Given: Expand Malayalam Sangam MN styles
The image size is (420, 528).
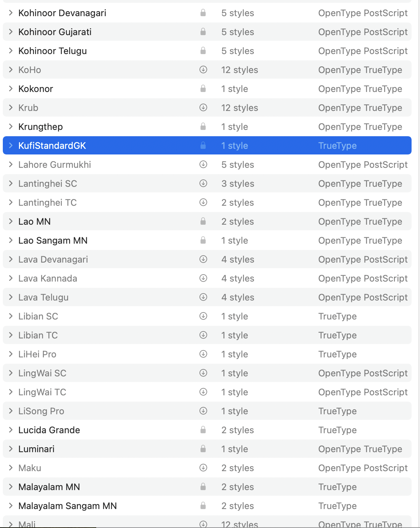Looking at the screenshot, I should click(11, 506).
